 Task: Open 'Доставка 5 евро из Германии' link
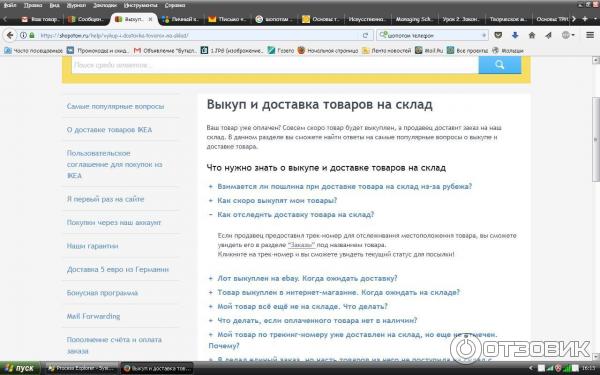pos(117,269)
